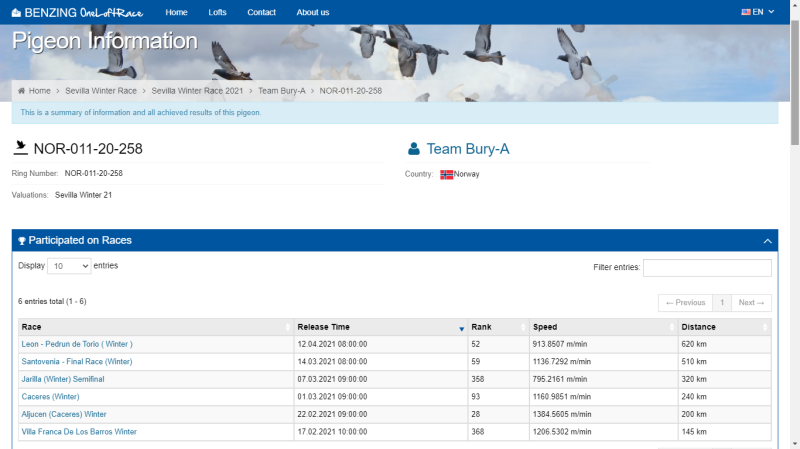Click the English flag language icon
The width and height of the screenshot is (800, 449).
point(746,12)
